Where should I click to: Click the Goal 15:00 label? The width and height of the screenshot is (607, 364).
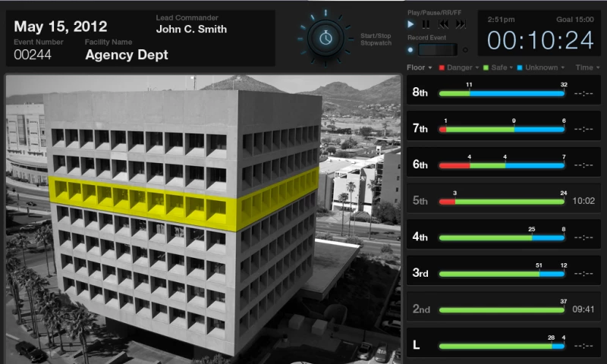pos(575,20)
